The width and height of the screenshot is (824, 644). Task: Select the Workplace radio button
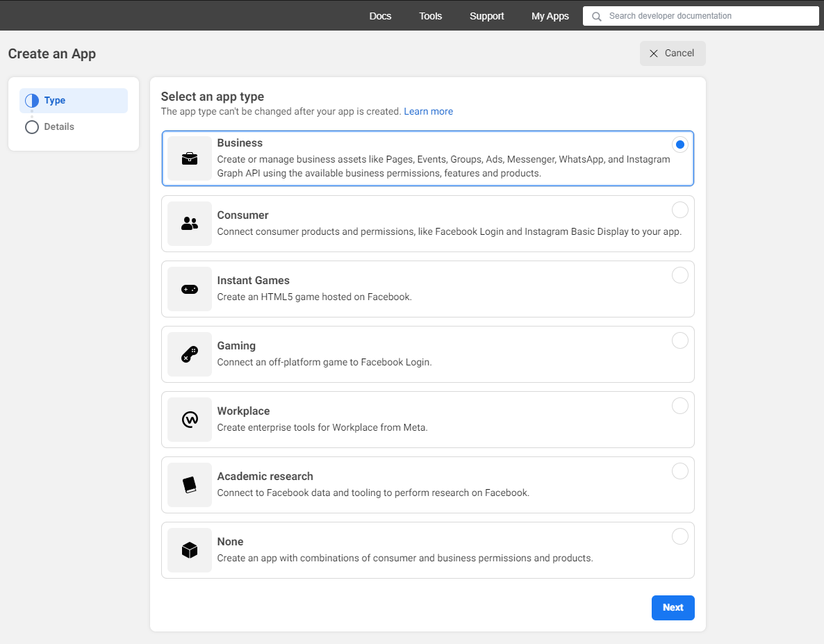[680, 406]
